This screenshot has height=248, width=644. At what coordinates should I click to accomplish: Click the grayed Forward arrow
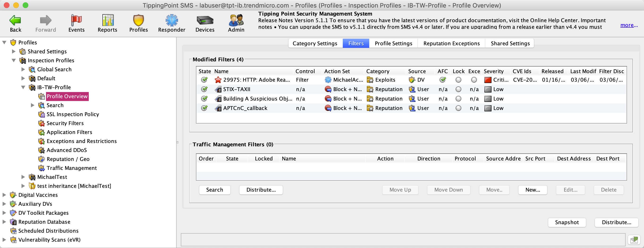click(46, 20)
